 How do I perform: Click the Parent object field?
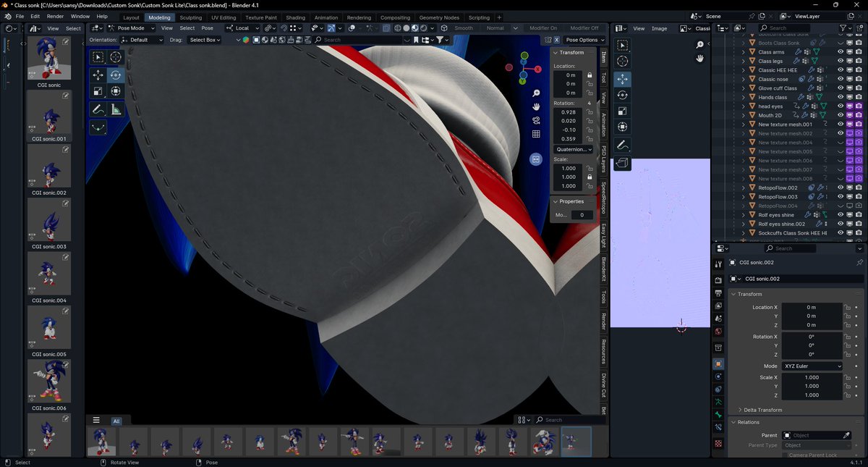tap(816, 435)
